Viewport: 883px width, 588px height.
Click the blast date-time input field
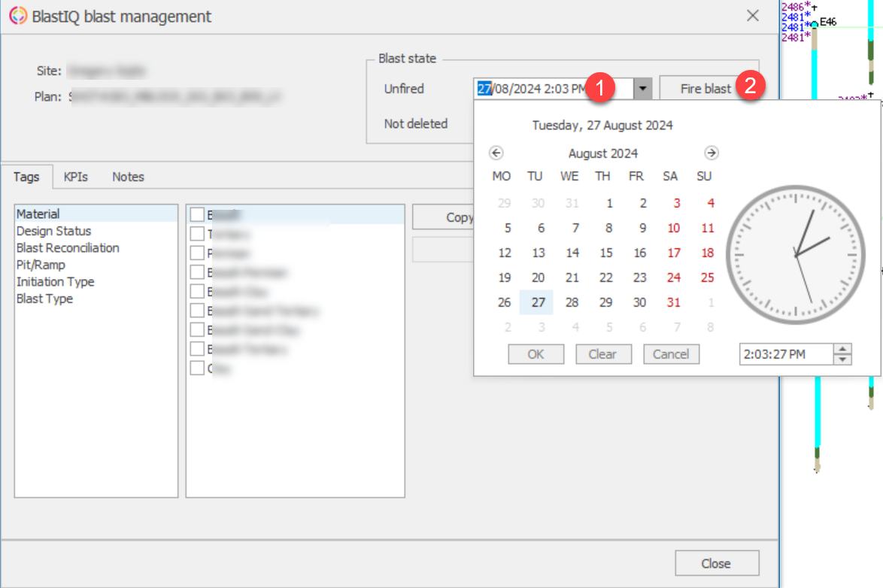pos(554,89)
